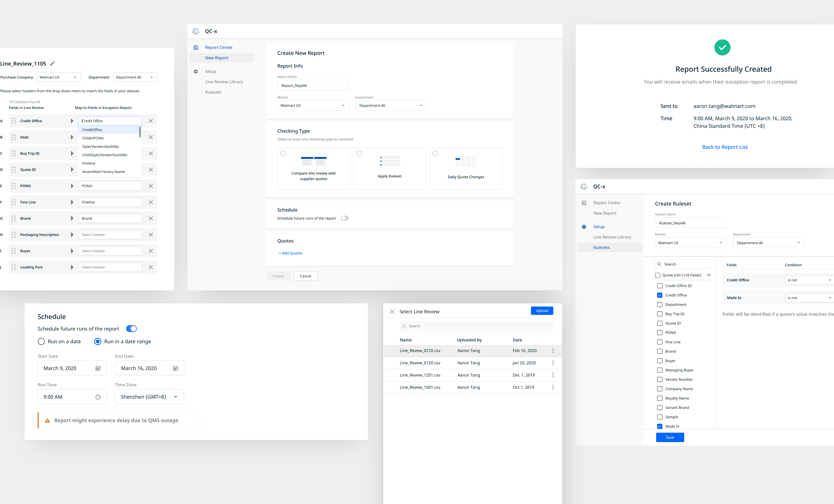This screenshot has height=504, width=834.
Task: Grab the drag handle for the Brand row
Action: click(x=14, y=218)
